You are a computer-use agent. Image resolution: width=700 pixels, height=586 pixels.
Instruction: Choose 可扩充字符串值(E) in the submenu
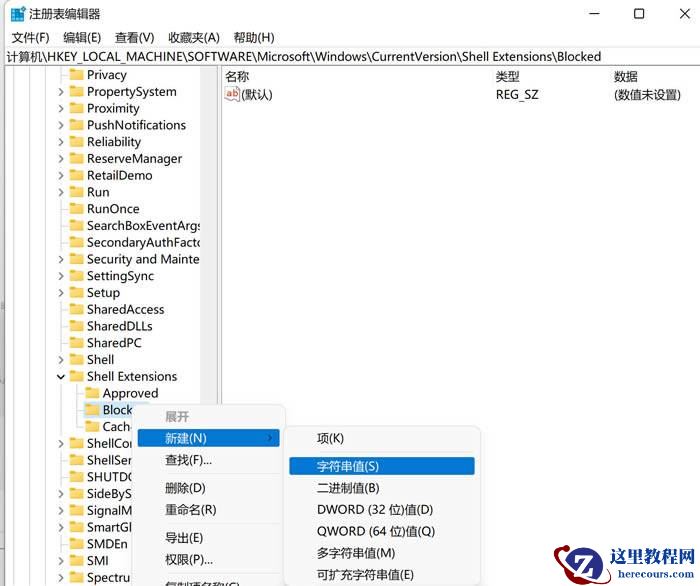pyautogui.click(x=382, y=575)
